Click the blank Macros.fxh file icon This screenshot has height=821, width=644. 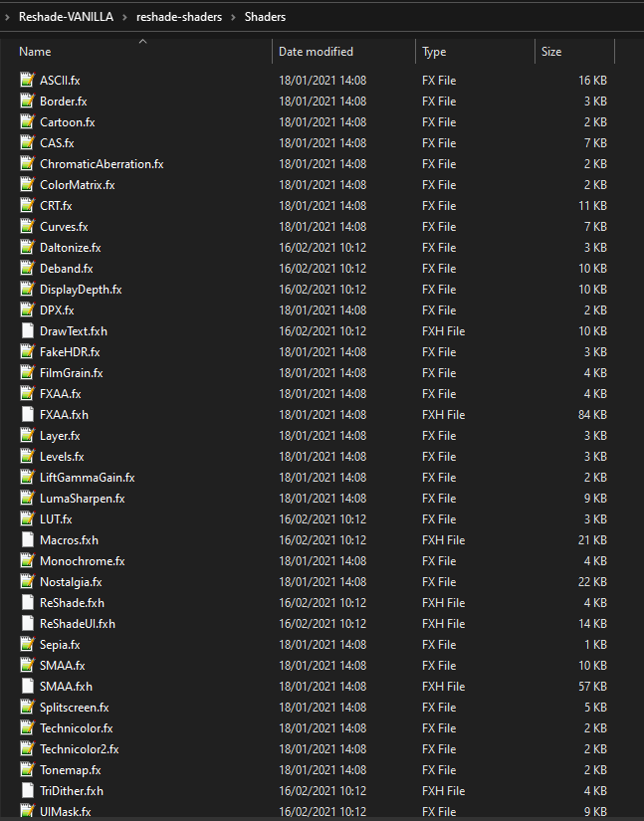point(27,539)
